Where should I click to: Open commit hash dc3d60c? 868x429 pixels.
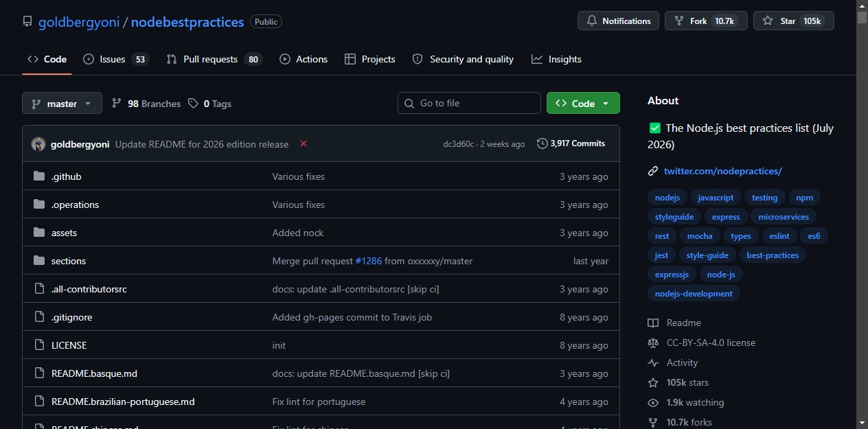pos(458,144)
